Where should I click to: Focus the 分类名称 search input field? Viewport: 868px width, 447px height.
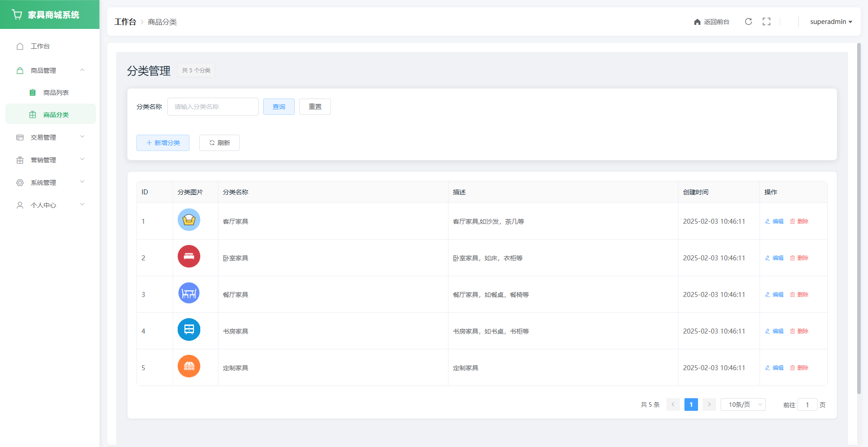212,107
